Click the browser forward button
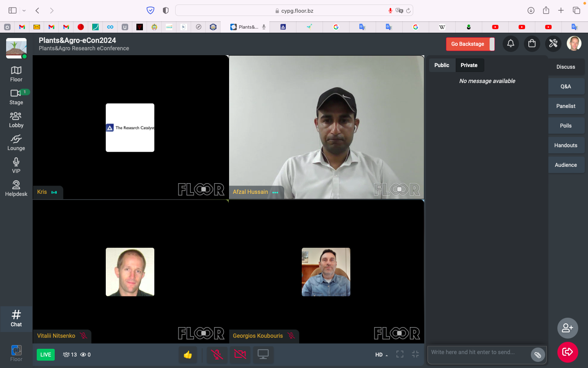Viewport: 588px width, 368px height. 51,11
